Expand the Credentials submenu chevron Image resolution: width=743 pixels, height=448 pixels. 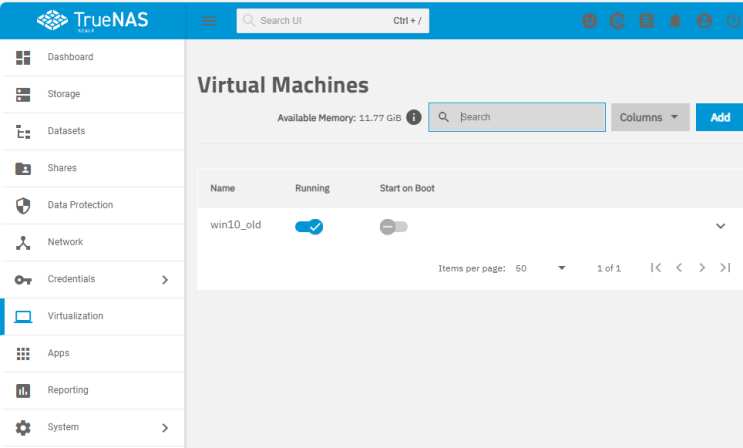pos(164,280)
